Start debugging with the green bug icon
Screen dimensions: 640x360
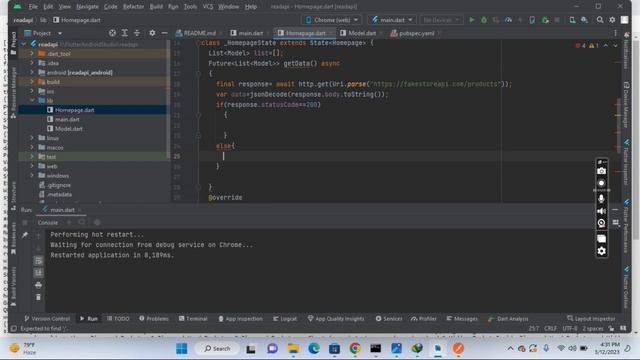point(484,20)
